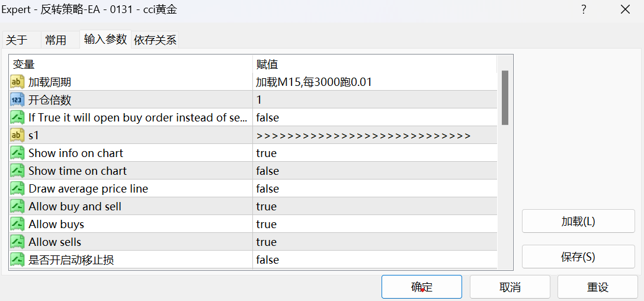Screen dimensions: 644x301
Task: Select the 加载周期 variable row
Action: pos(253,82)
